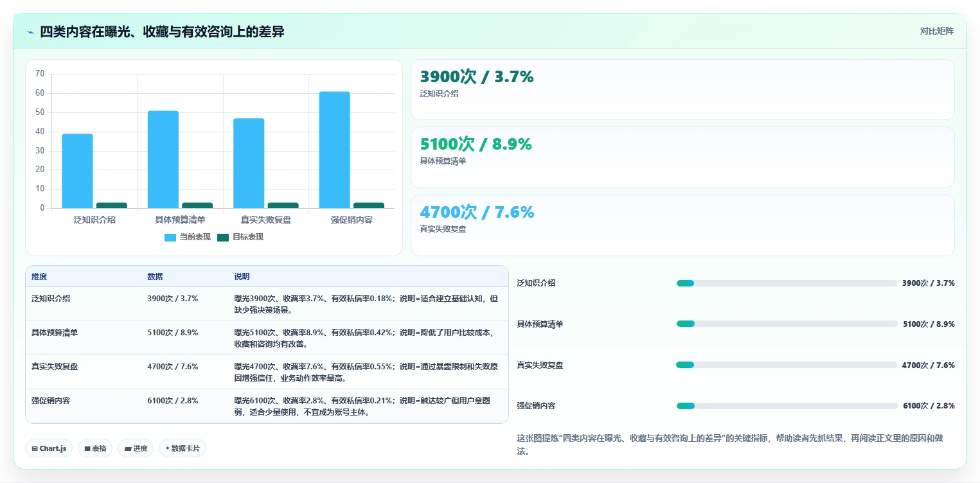980x483 pixels.
Task: Click the 强促销内容 progress bar
Action: (787, 406)
